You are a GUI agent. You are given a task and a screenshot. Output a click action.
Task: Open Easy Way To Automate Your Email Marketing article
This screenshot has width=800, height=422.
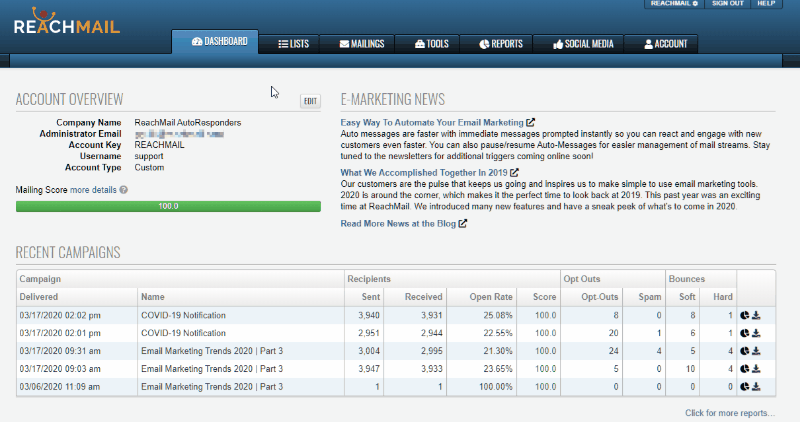coord(432,122)
